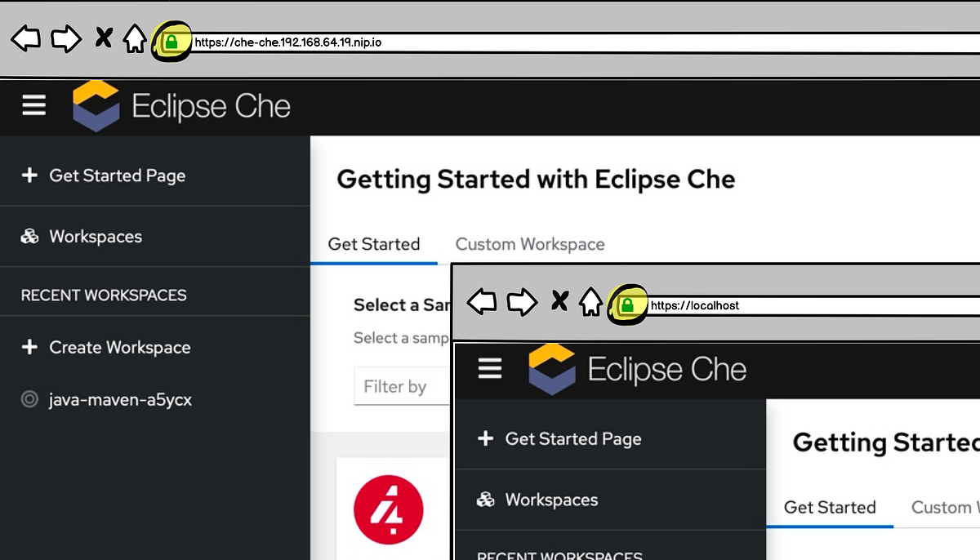Screen dimensions: 980x560
Task: Click the home icon in the top browser
Action: [x=134, y=38]
